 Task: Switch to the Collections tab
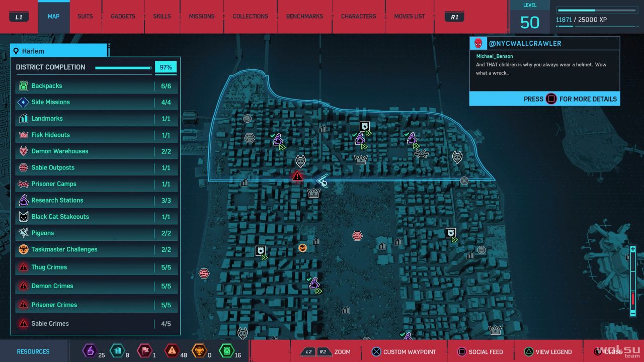click(x=250, y=17)
